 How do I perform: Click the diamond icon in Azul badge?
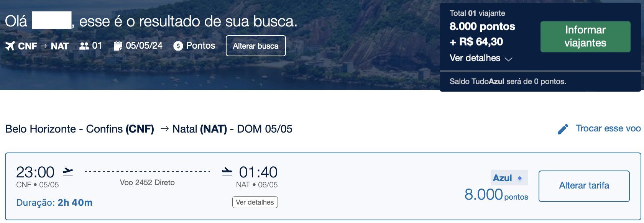click(x=520, y=178)
